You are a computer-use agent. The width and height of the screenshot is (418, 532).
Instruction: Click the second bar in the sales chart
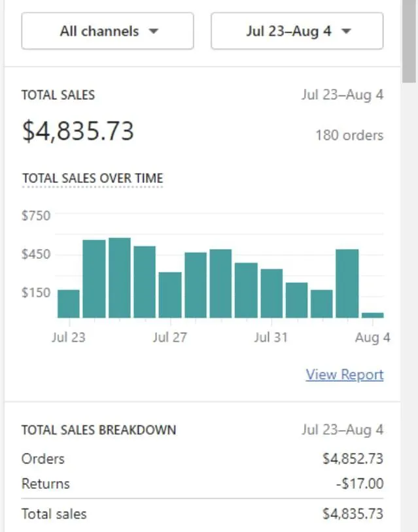coord(94,279)
